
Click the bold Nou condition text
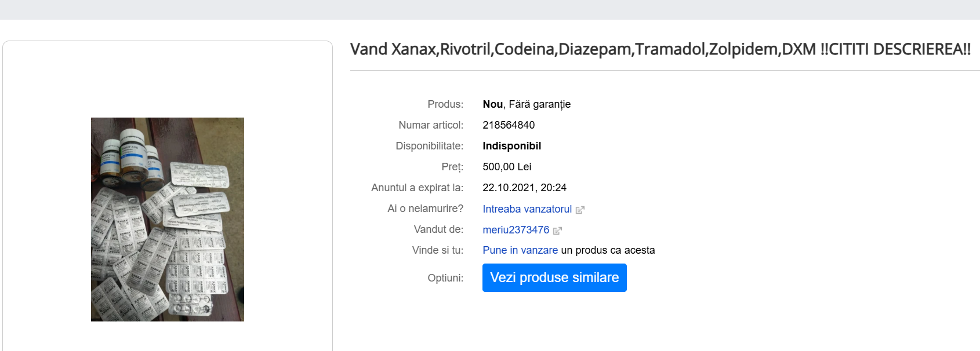(x=492, y=104)
